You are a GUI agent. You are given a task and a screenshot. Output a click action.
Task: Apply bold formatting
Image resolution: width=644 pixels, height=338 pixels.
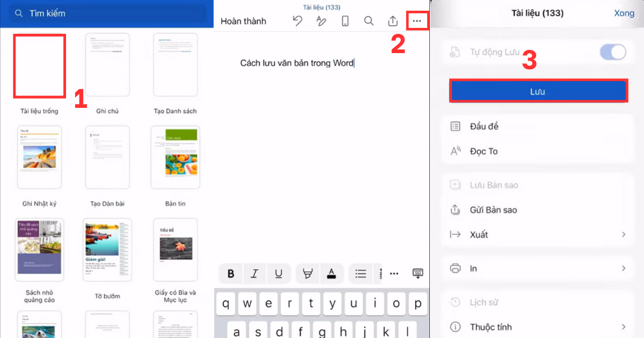click(x=230, y=274)
